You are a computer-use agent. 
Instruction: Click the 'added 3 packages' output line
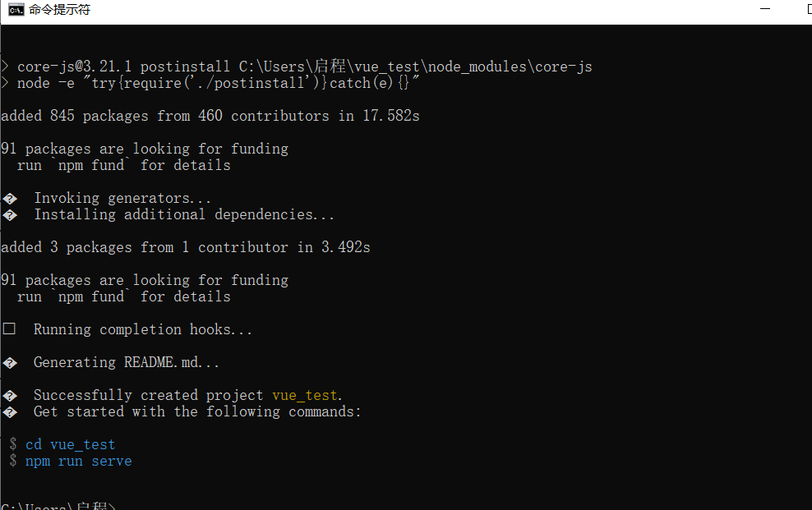(x=185, y=247)
